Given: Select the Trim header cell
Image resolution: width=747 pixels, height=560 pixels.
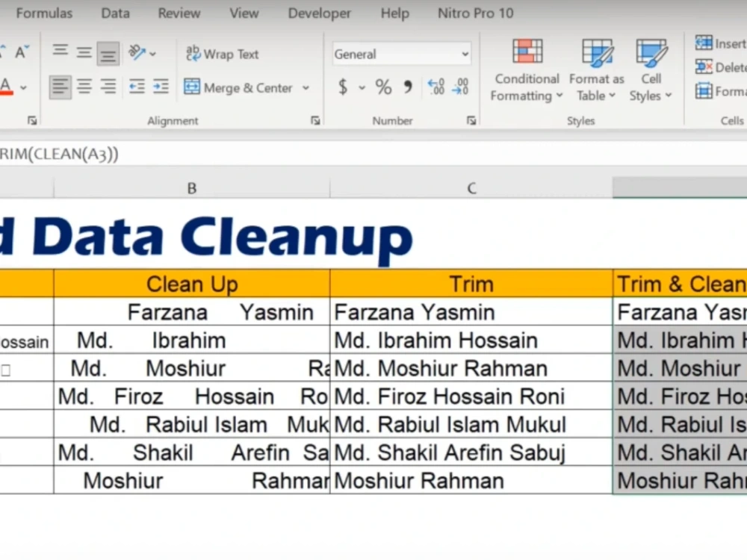Looking at the screenshot, I should pos(471,284).
